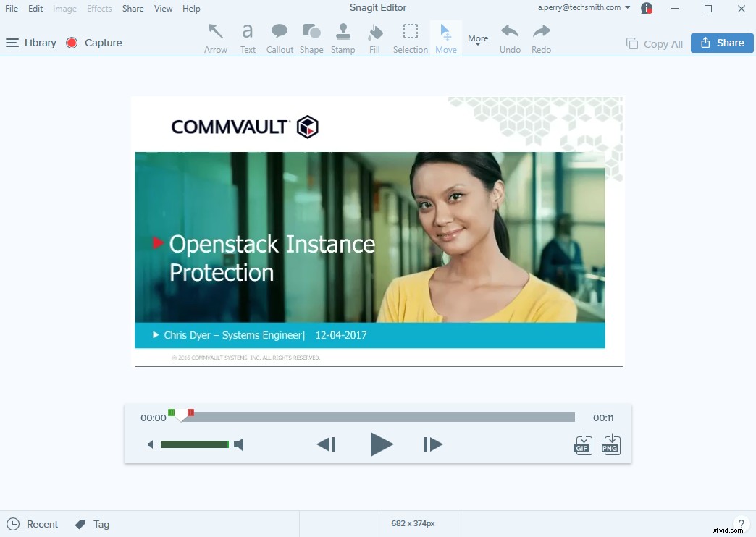The height and width of the screenshot is (537, 756).
Task: Save the frame as PNG
Action: click(x=610, y=444)
